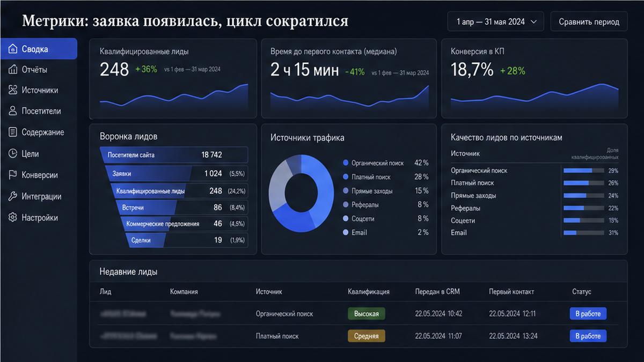Select the Цели clock icon
This screenshot has height=362, width=644.
pyautogui.click(x=13, y=153)
